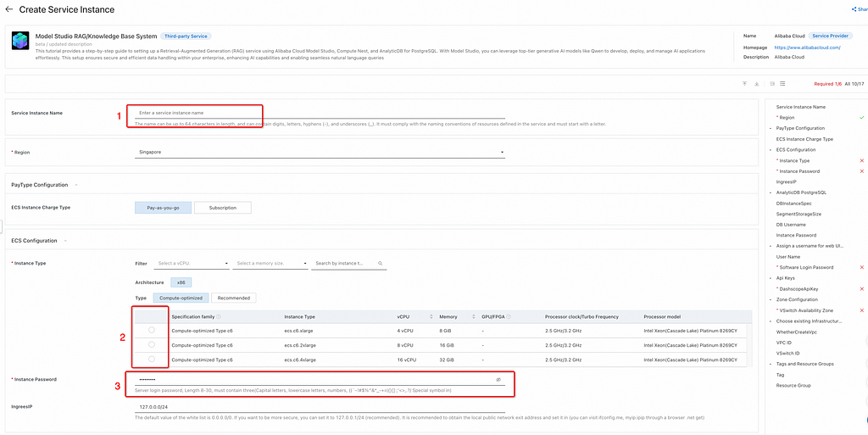Jump to Resource Group in the outline
This screenshot has height=435, width=868.
point(793,385)
